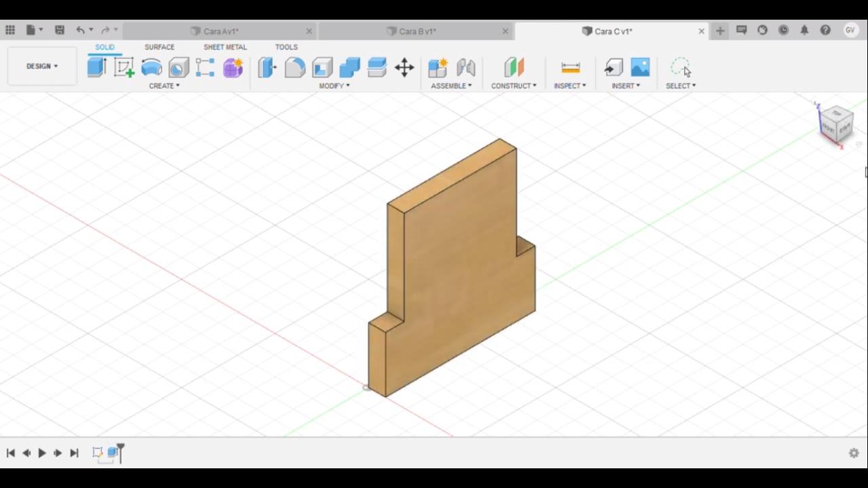The width and height of the screenshot is (868, 488).
Task: Click the New Component icon
Action: coord(438,67)
